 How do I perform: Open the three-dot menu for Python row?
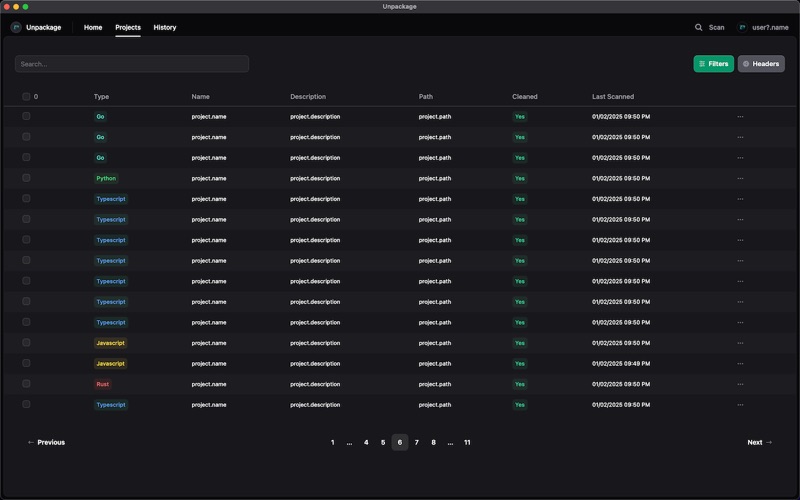click(740, 179)
